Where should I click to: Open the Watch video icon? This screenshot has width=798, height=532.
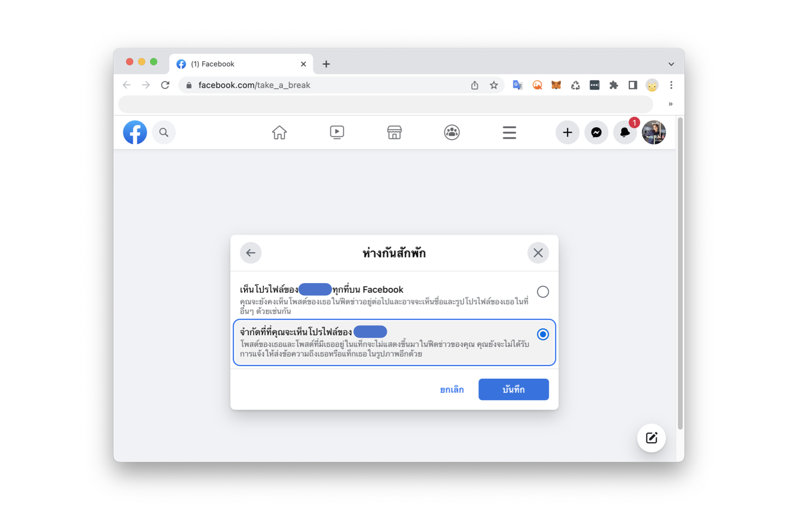pyautogui.click(x=337, y=132)
